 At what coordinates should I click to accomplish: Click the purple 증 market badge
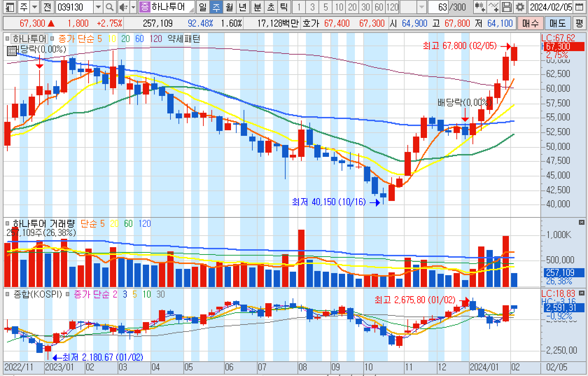pos(145,7)
